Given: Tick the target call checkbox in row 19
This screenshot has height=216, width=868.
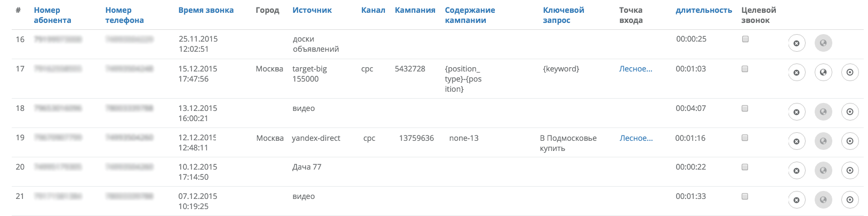Looking at the screenshot, I should pyautogui.click(x=745, y=138).
